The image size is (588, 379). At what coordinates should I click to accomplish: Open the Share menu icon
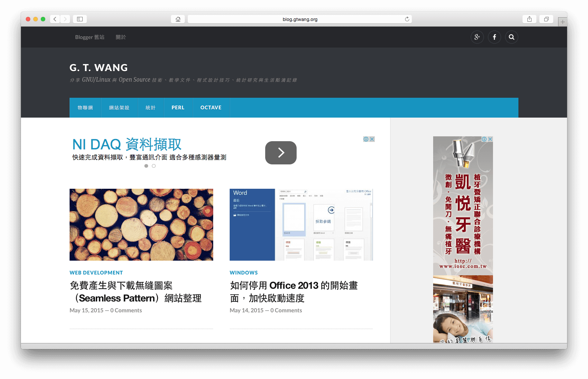[529, 19]
